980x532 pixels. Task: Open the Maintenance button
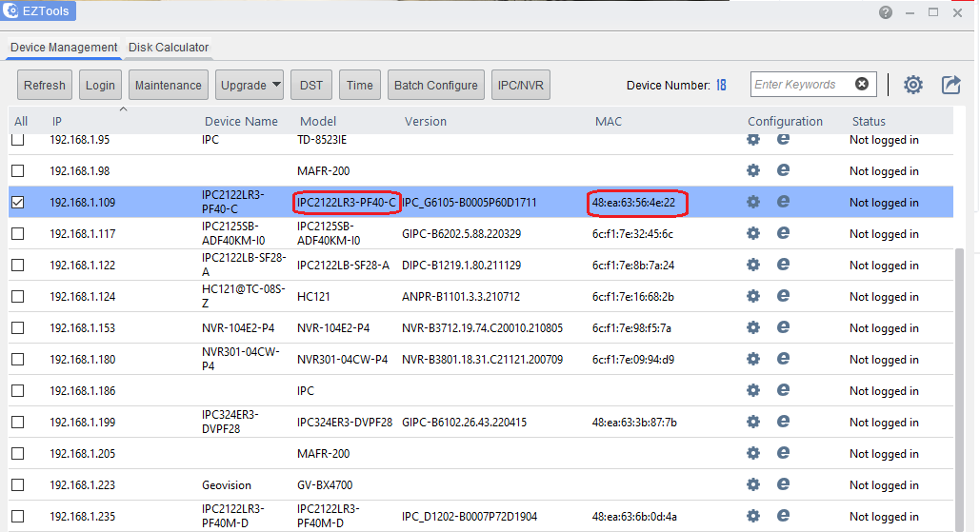(169, 85)
